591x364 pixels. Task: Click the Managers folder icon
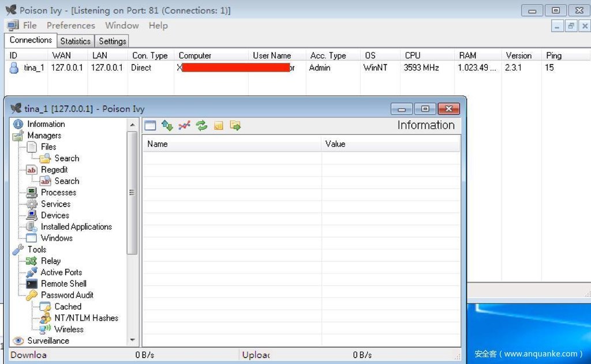18,136
